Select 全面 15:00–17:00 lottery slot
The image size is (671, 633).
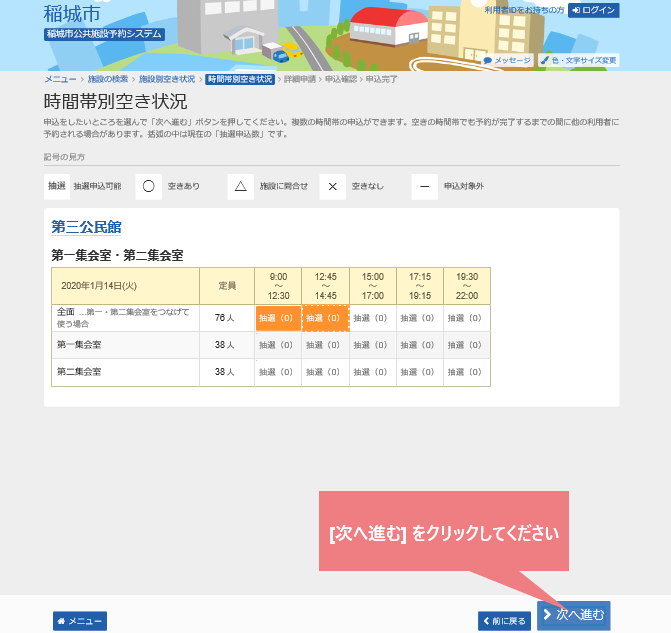pyautogui.click(x=373, y=318)
